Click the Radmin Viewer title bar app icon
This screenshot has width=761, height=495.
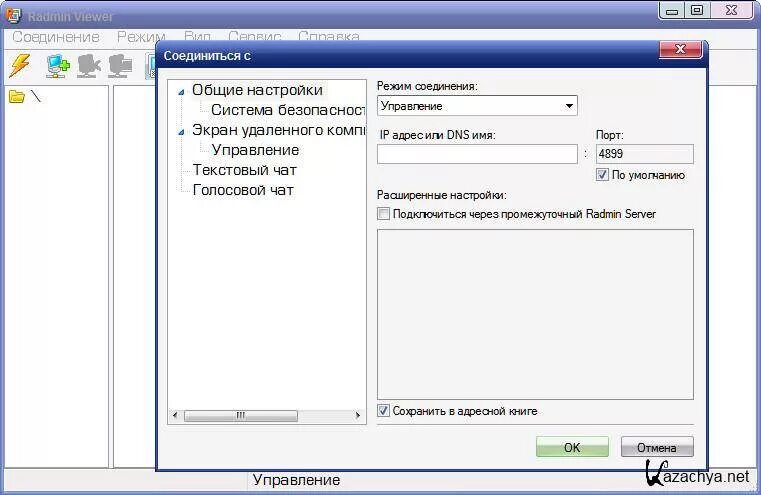tap(14, 15)
